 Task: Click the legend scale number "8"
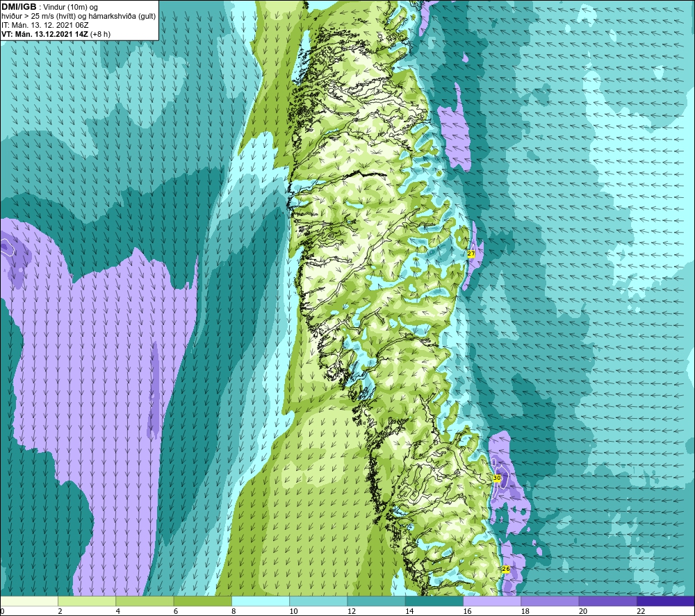tap(234, 611)
